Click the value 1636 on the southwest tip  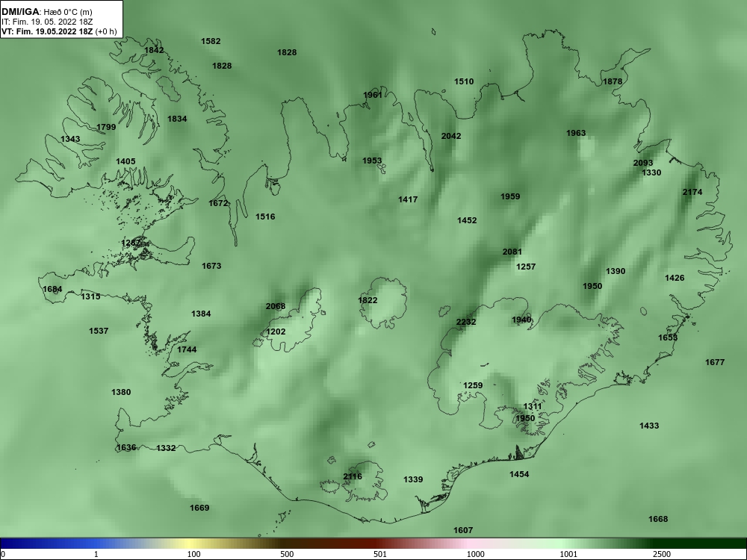coord(126,447)
